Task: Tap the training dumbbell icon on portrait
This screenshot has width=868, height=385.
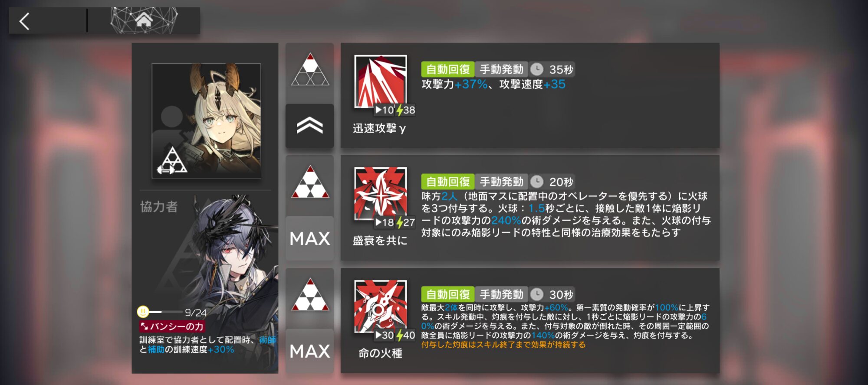Action: [x=165, y=170]
